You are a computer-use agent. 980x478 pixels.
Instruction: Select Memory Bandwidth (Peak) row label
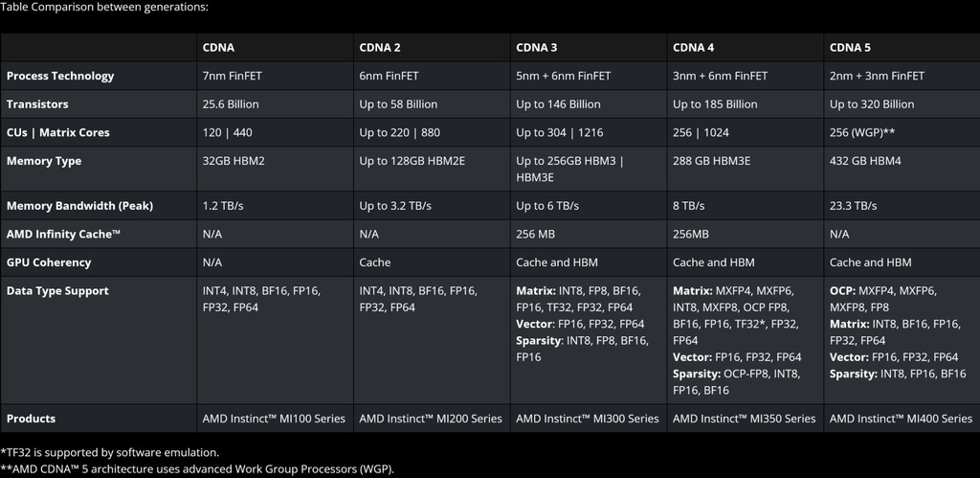79,206
